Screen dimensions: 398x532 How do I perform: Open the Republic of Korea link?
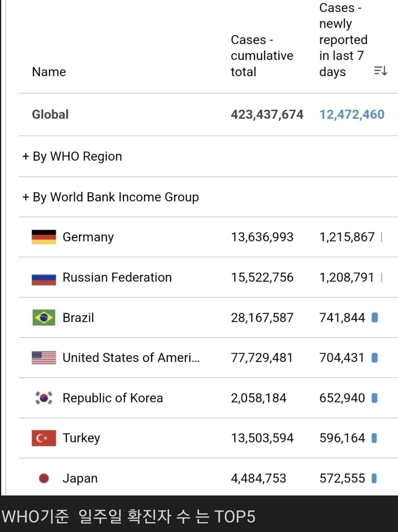[x=113, y=398]
